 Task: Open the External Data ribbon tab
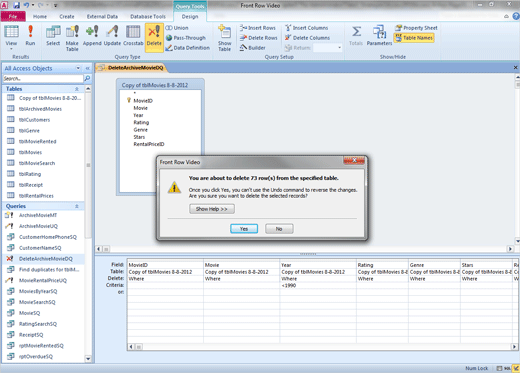pos(102,16)
